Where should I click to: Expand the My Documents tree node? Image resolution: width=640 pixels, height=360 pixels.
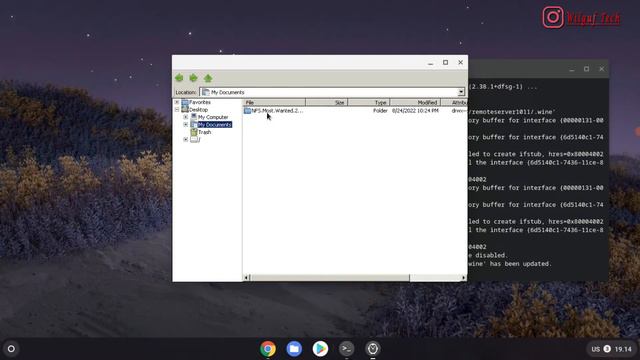186,124
